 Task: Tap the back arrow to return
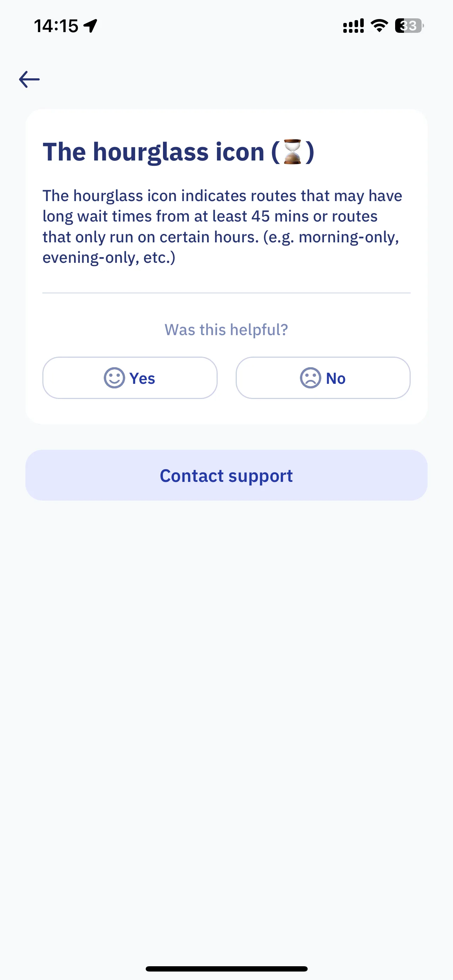(29, 79)
